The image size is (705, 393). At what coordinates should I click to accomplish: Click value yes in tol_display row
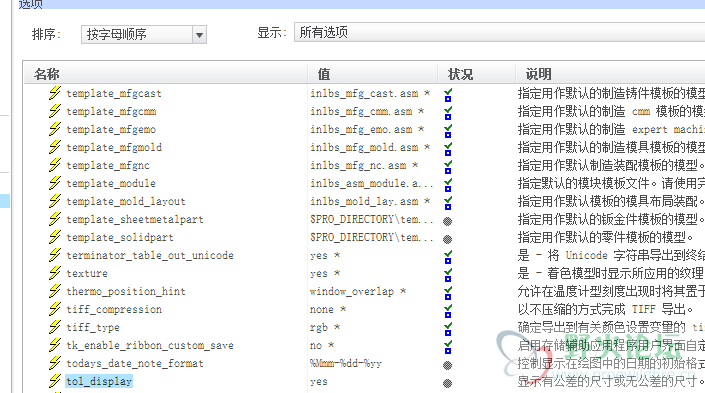(x=319, y=381)
